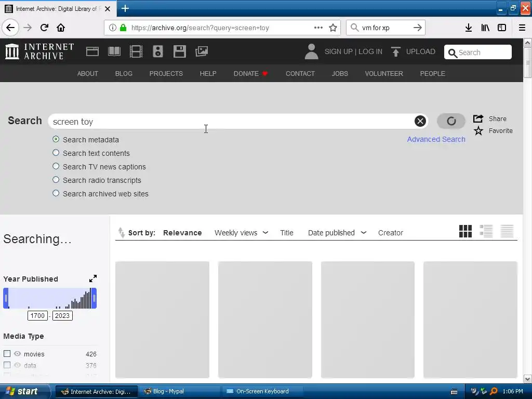This screenshot has width=532, height=399.
Task: Check the movies media type checkbox
Action: pyautogui.click(x=7, y=353)
